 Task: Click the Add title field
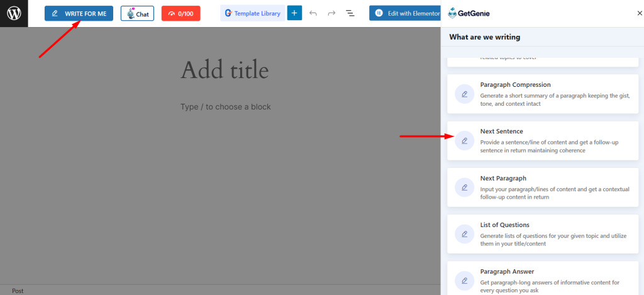pos(225,70)
